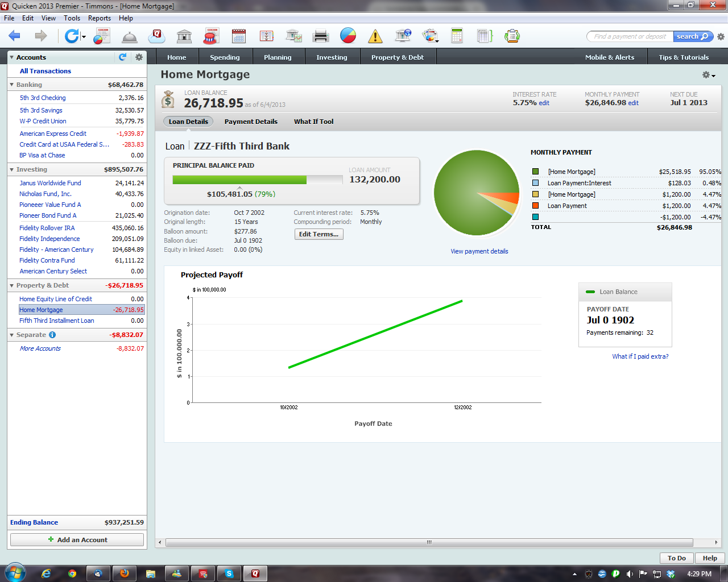Screen dimensions: 728x582
Task: Open the Home Mortgage page gear dropdown
Action: [709, 75]
